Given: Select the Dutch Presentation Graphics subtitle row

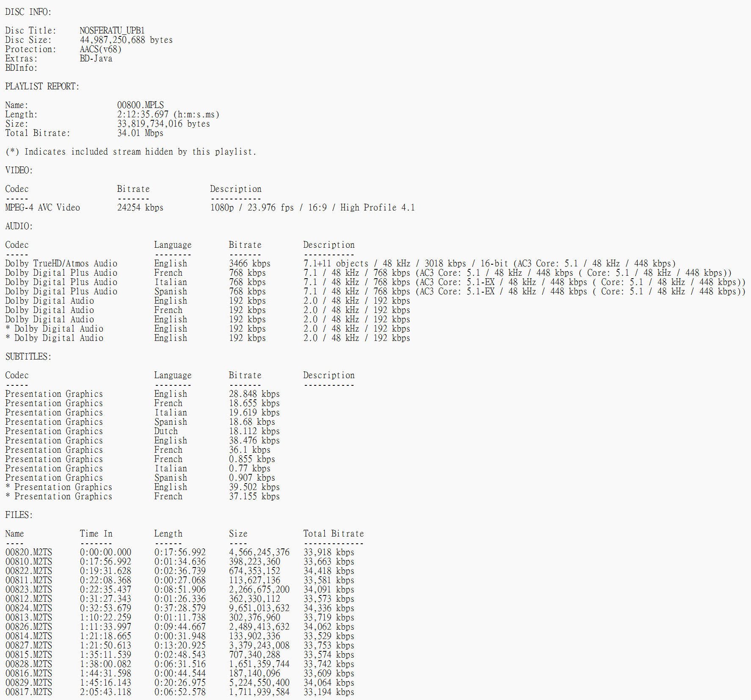Looking at the screenshot, I should pos(142,431).
